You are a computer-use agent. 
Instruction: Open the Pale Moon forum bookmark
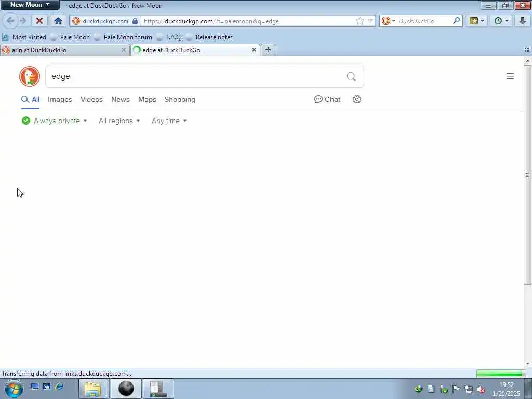point(123,37)
